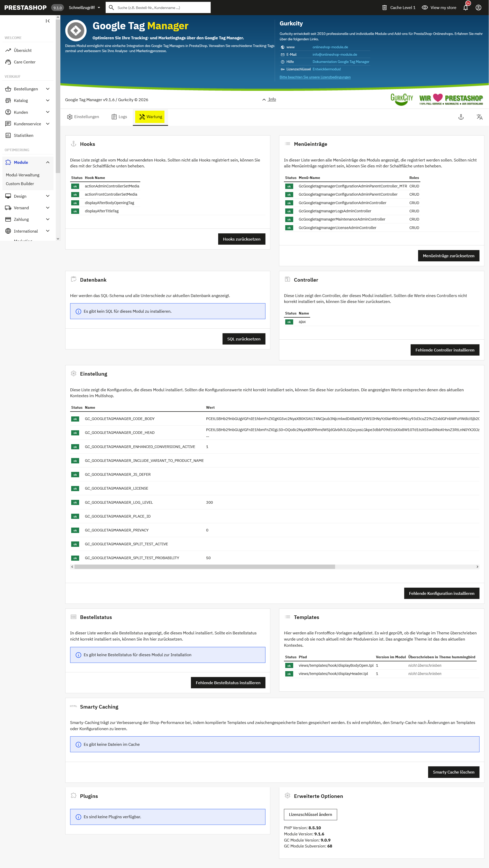
Task: Click the translate language icon
Action: pyautogui.click(x=479, y=117)
